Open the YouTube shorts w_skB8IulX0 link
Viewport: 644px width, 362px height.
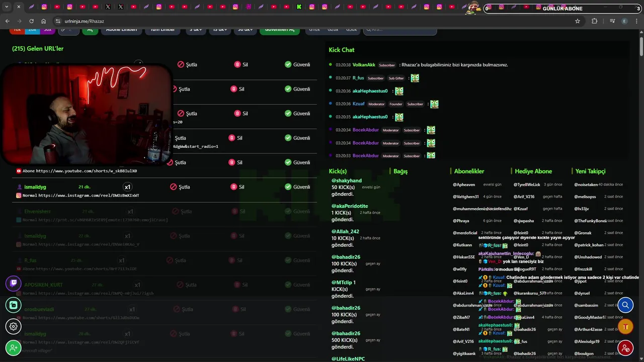(x=87, y=171)
